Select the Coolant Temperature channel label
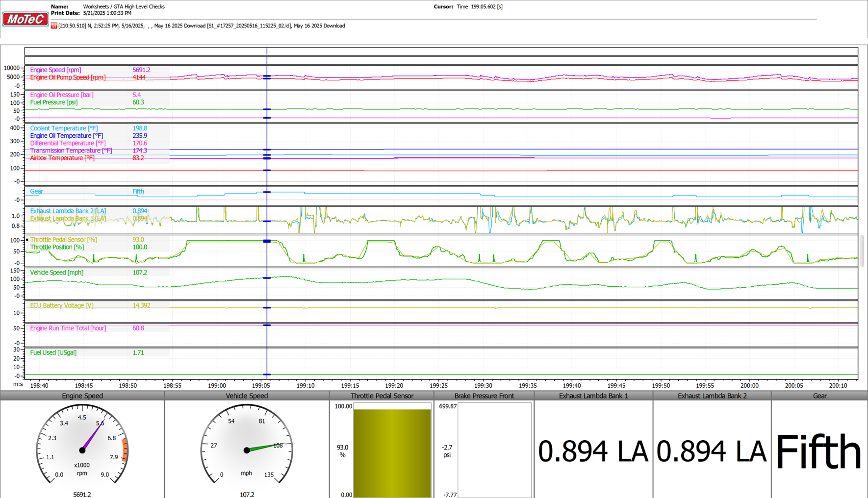 click(x=64, y=128)
